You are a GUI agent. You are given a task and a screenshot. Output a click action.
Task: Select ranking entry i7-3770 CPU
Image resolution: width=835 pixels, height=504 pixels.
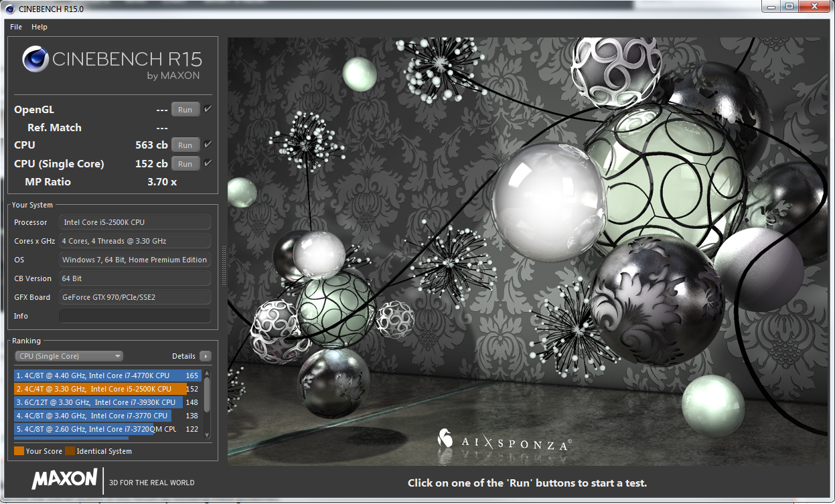pyautogui.click(x=107, y=416)
